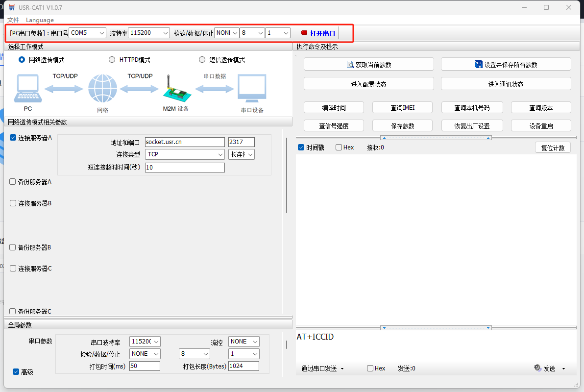
Task: Open the Language menu
Action: [40, 20]
